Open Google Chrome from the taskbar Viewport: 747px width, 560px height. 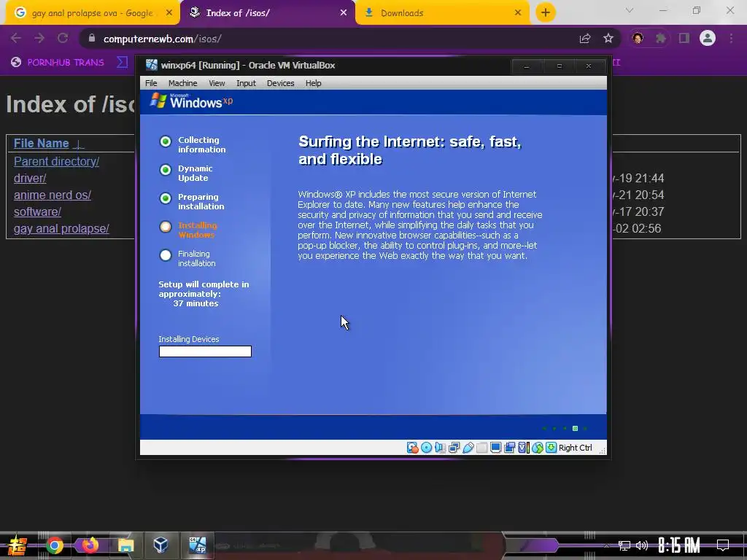pyautogui.click(x=54, y=545)
